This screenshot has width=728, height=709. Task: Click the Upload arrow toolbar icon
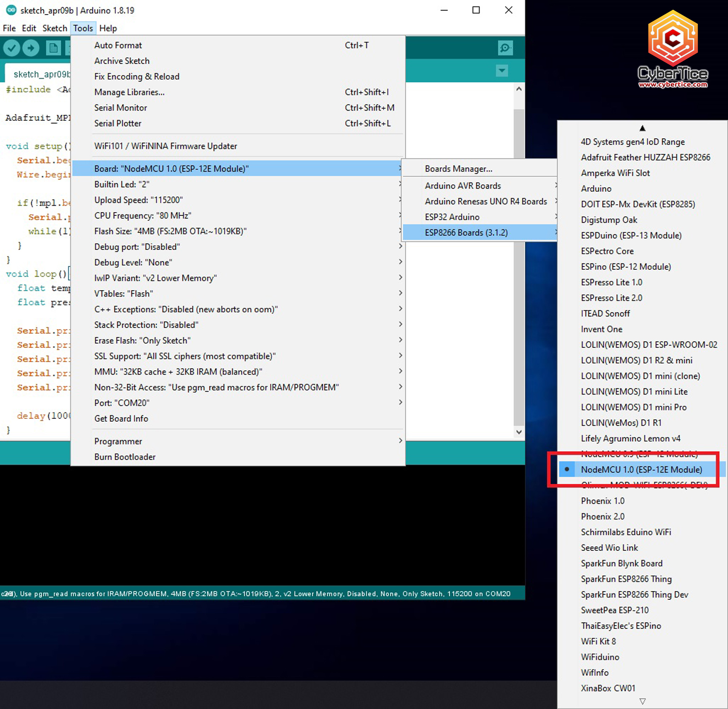(31, 48)
